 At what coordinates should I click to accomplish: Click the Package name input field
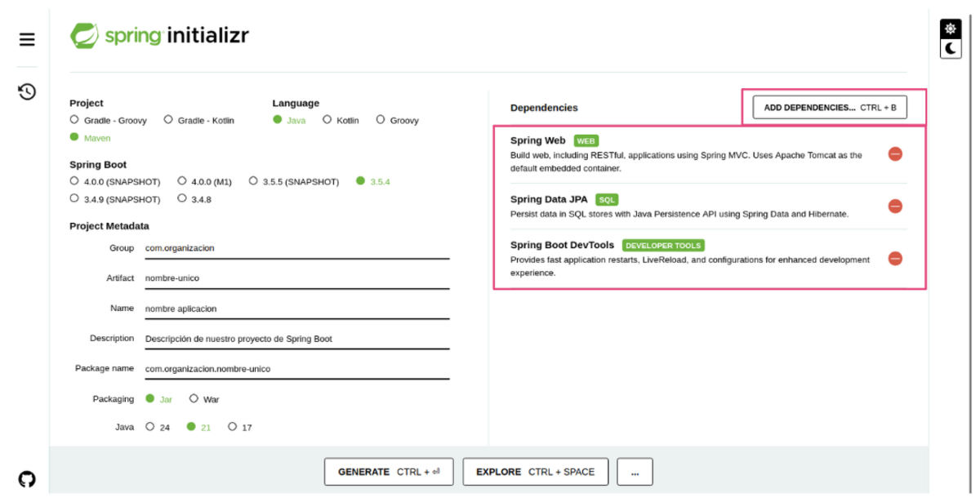pyautogui.click(x=296, y=368)
